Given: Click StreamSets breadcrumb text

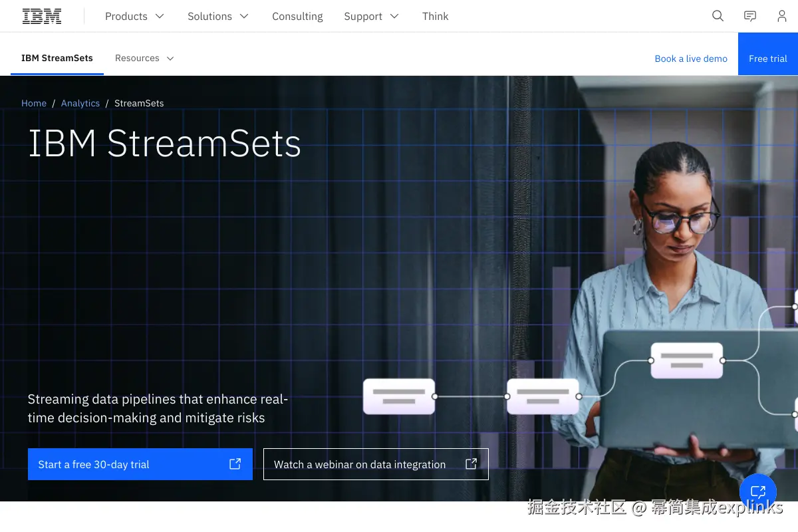Looking at the screenshot, I should point(139,103).
